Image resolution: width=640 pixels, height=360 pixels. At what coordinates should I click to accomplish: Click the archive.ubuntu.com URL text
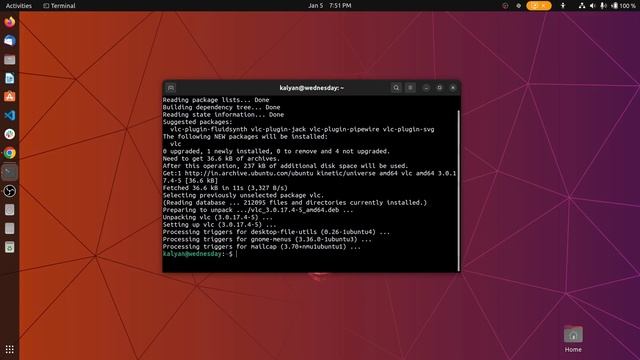tap(249, 173)
